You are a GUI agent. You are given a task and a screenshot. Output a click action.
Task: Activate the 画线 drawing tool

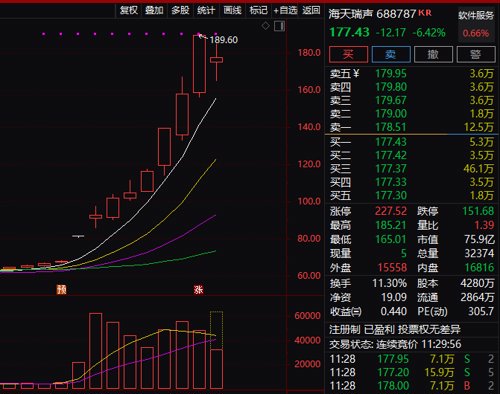[232, 10]
